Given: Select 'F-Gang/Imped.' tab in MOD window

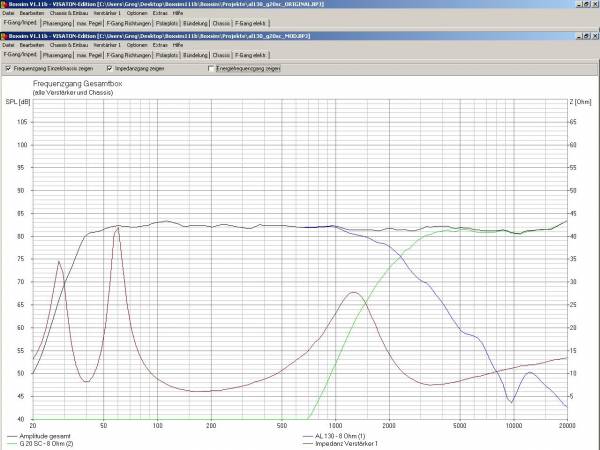Looking at the screenshot, I should pos(20,54).
